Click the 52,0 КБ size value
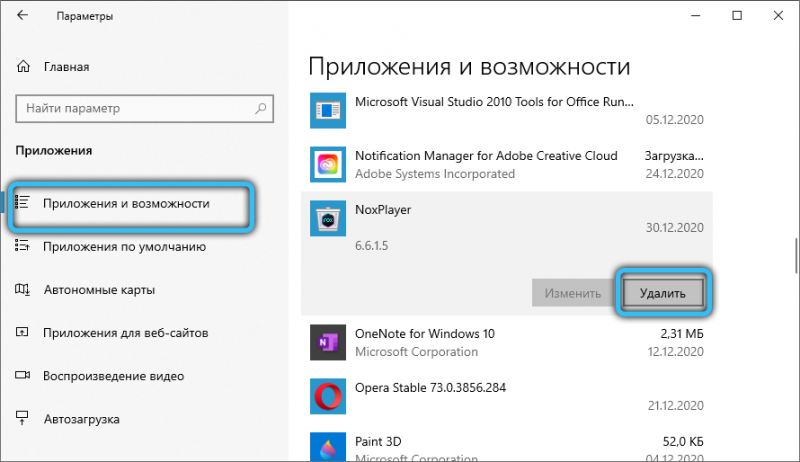 [683, 441]
